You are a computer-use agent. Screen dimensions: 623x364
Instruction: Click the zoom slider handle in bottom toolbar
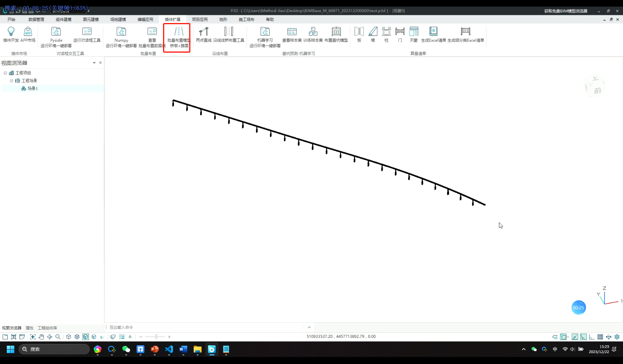(156, 337)
